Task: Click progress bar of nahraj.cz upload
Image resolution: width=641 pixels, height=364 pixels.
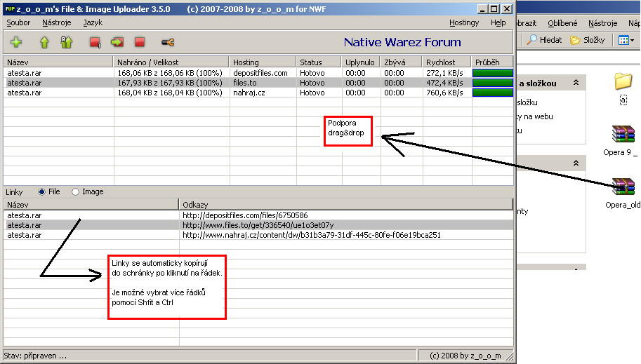Action: (493, 93)
